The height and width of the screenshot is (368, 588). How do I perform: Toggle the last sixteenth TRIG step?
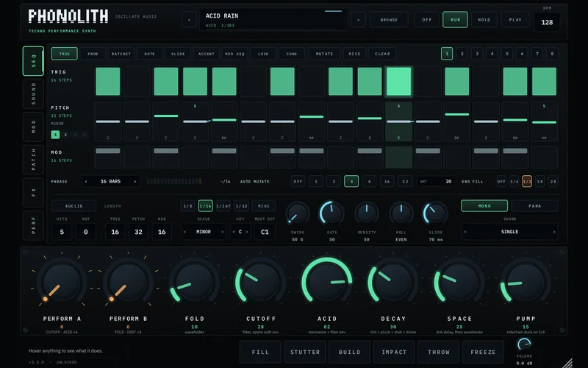[544, 82]
